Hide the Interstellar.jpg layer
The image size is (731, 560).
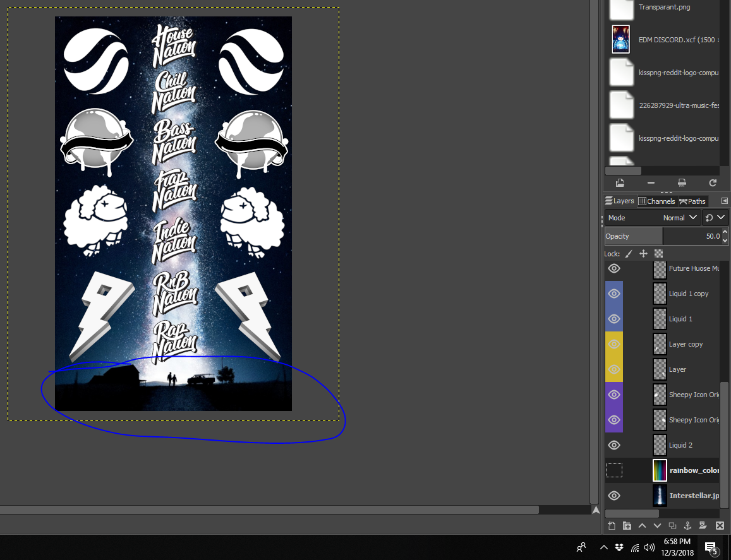click(x=614, y=496)
